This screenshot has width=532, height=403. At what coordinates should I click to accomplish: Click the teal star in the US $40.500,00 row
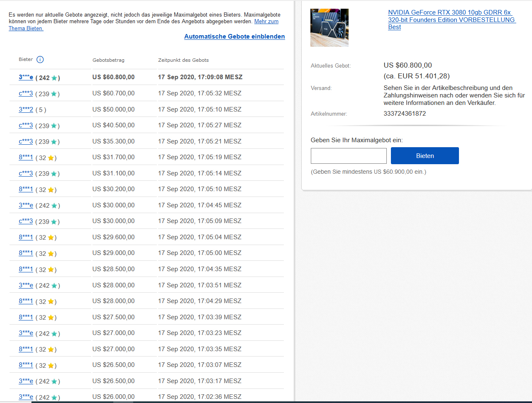tap(54, 126)
